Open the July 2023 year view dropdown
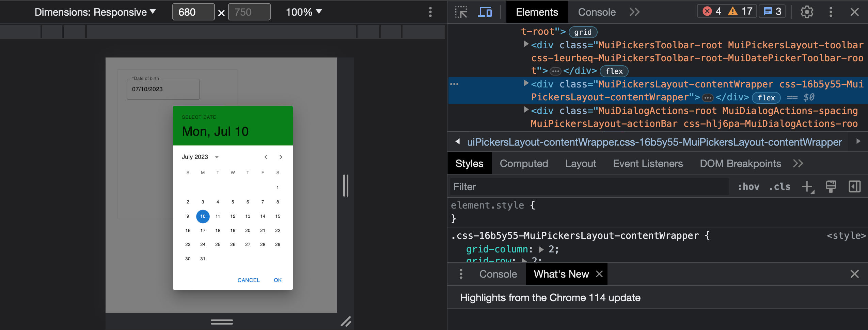This screenshot has width=868, height=330. [x=217, y=157]
